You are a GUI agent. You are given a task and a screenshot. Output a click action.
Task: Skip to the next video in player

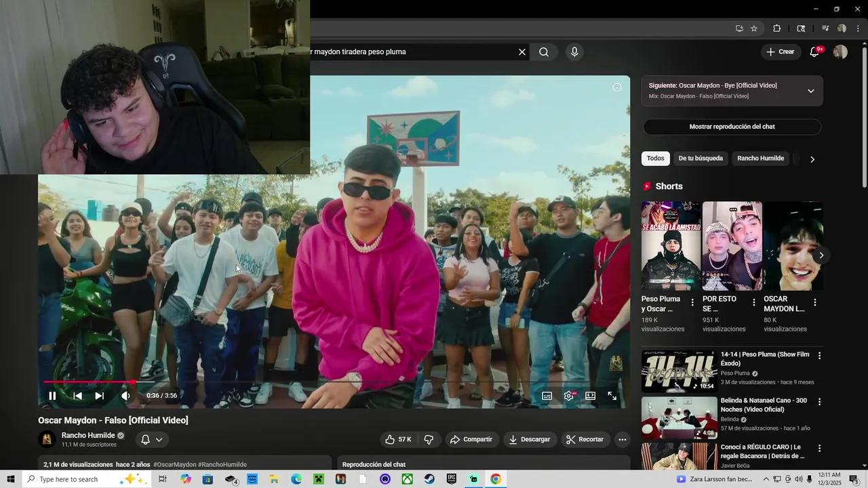(99, 396)
